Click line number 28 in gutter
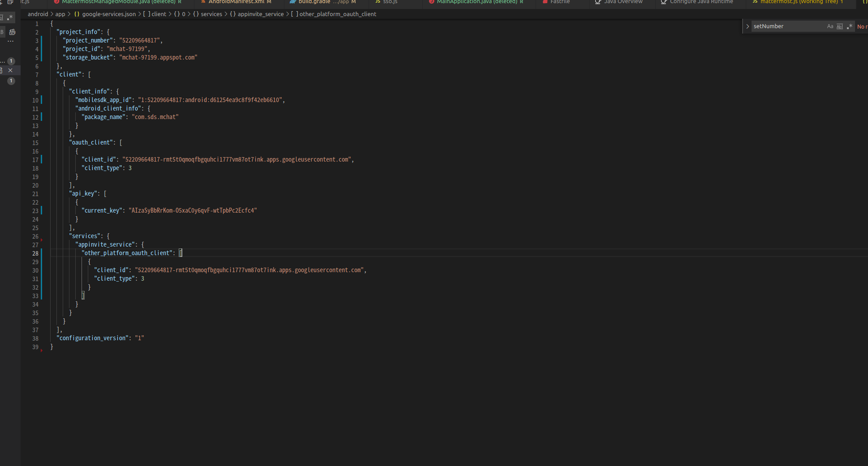 click(x=35, y=253)
